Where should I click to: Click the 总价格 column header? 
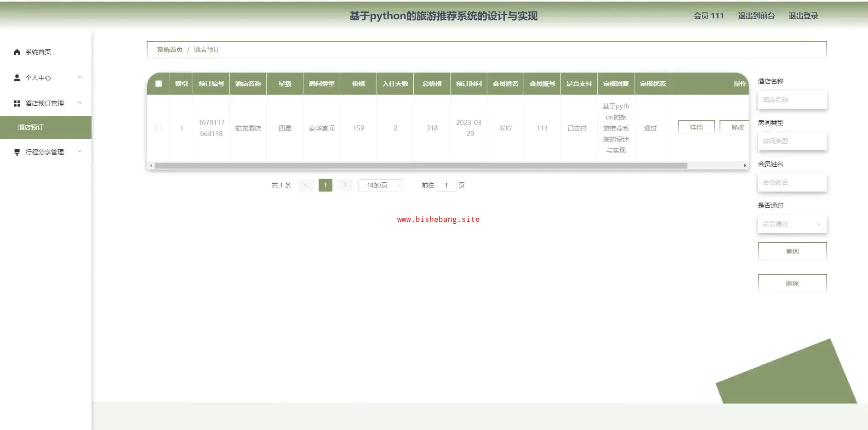click(432, 84)
